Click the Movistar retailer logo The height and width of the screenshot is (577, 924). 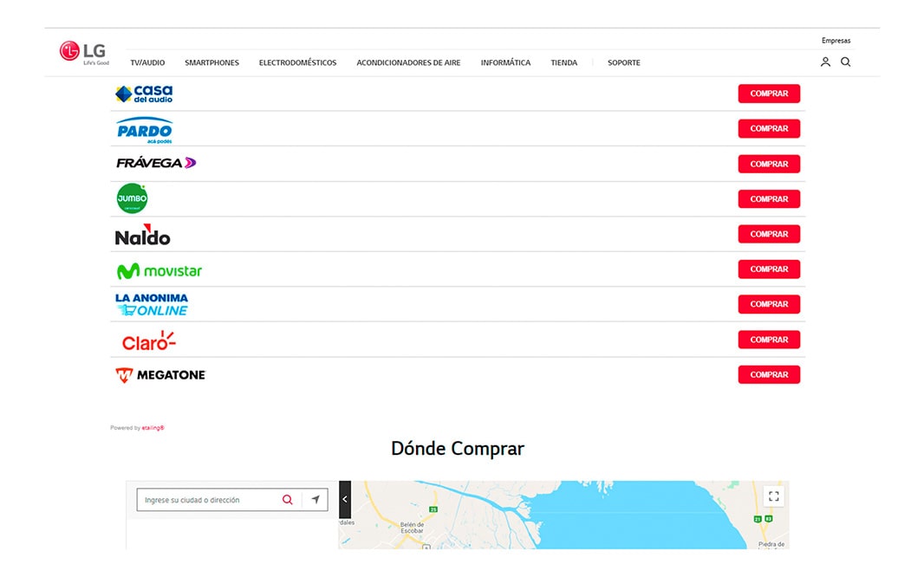[x=159, y=271]
